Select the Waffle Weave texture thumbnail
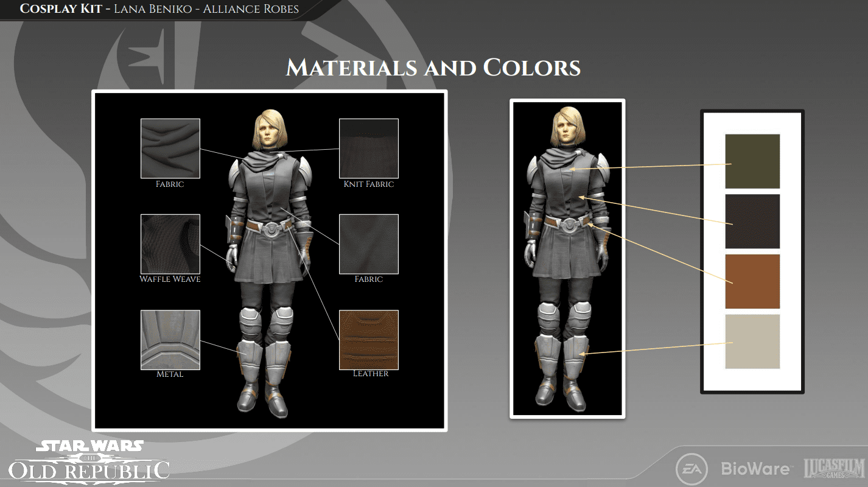868x487 pixels. point(170,243)
